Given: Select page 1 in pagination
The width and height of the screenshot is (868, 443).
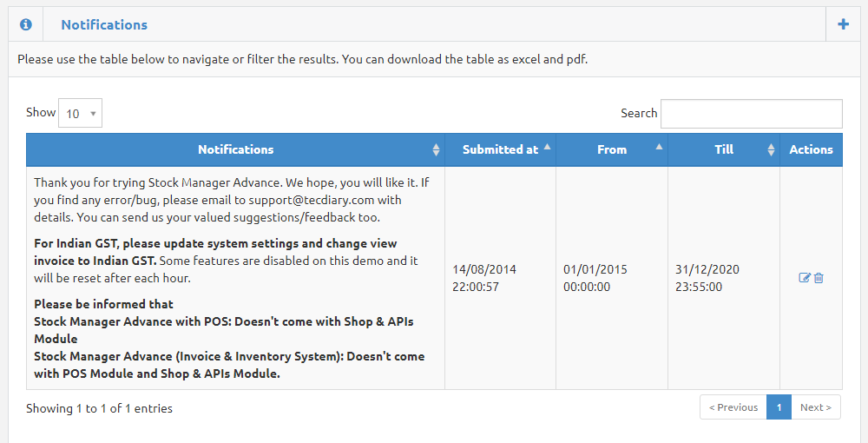Looking at the screenshot, I should pyautogui.click(x=779, y=407).
